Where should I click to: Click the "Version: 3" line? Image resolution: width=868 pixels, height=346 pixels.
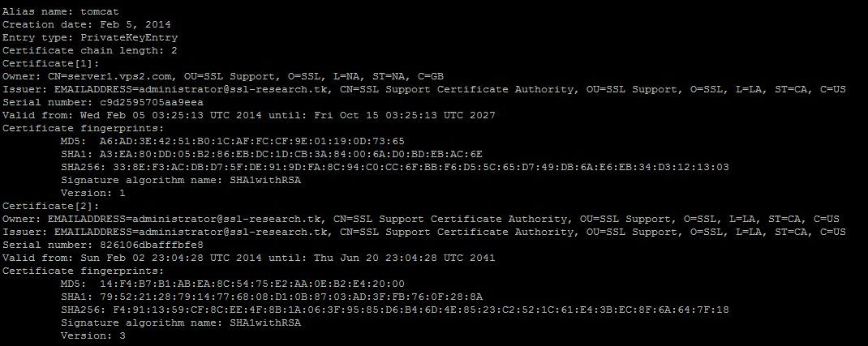point(93,335)
